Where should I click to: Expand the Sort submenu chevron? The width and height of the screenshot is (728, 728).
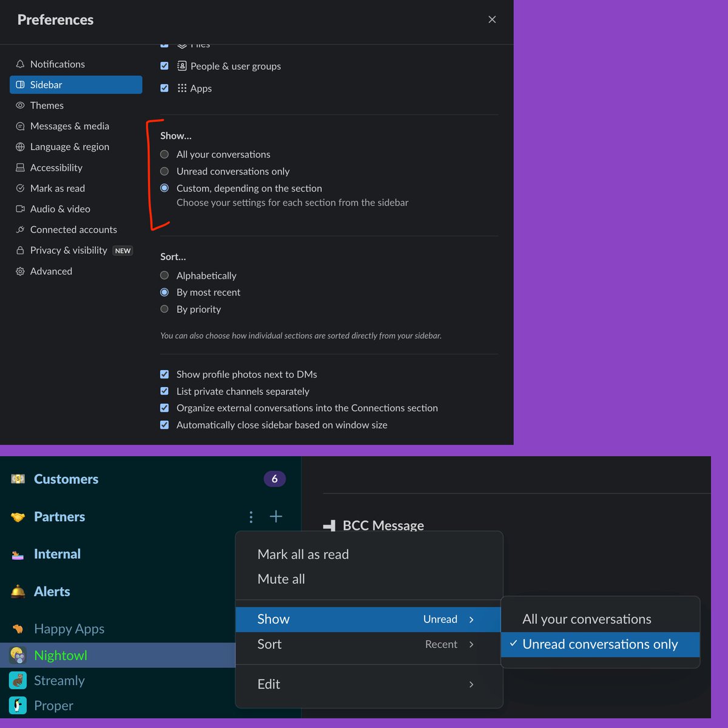point(471,644)
